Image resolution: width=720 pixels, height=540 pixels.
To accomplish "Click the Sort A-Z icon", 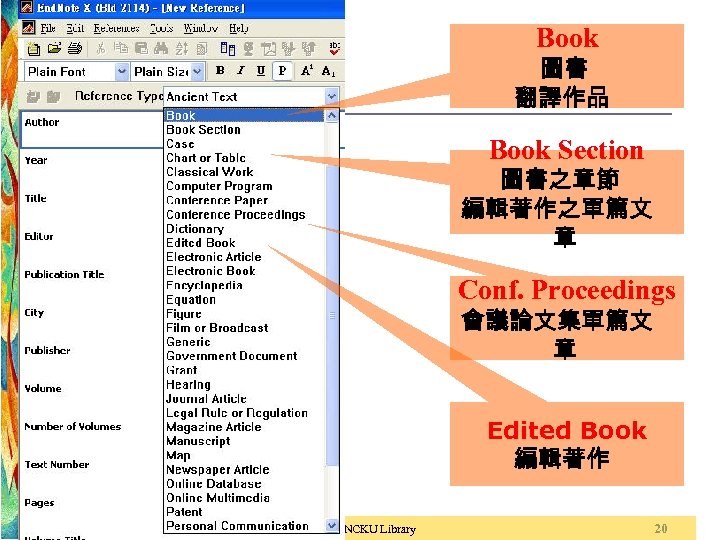I will (181, 48).
